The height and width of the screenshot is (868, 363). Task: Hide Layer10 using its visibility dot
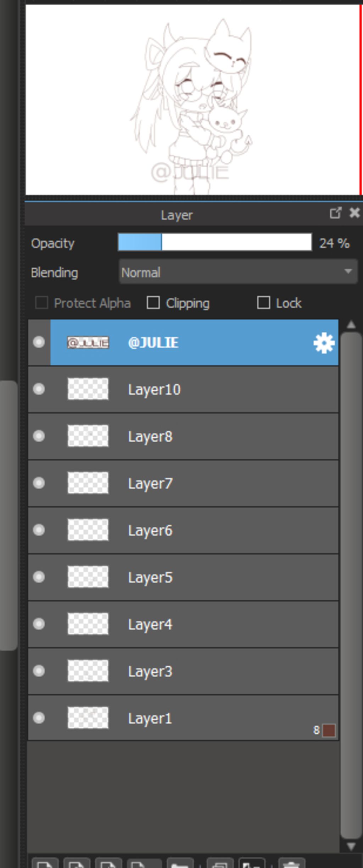click(39, 389)
